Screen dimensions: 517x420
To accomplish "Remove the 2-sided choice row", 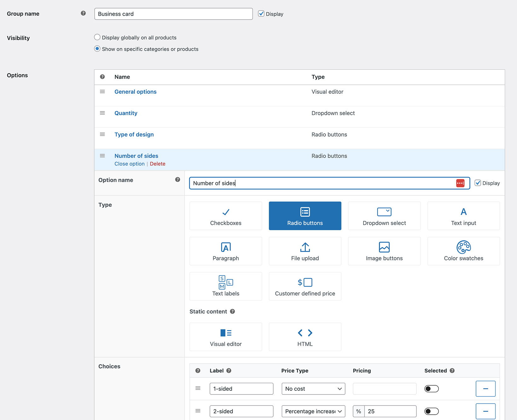I will coord(485,411).
